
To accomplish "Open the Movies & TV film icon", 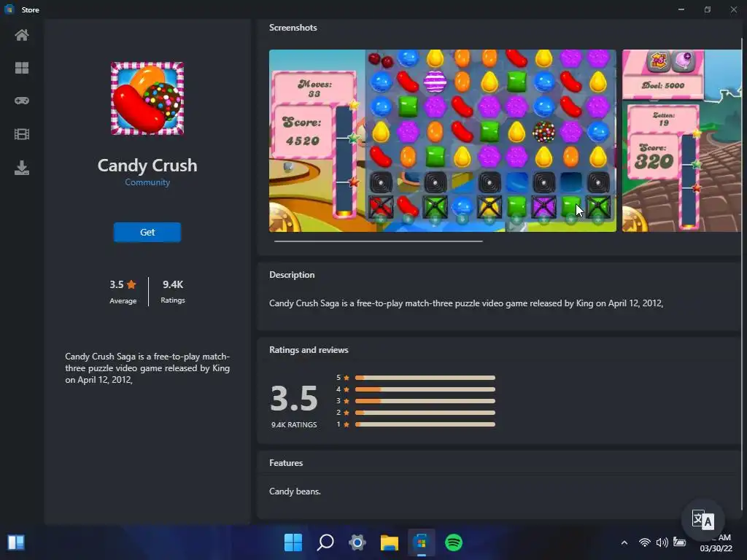I will [21, 134].
